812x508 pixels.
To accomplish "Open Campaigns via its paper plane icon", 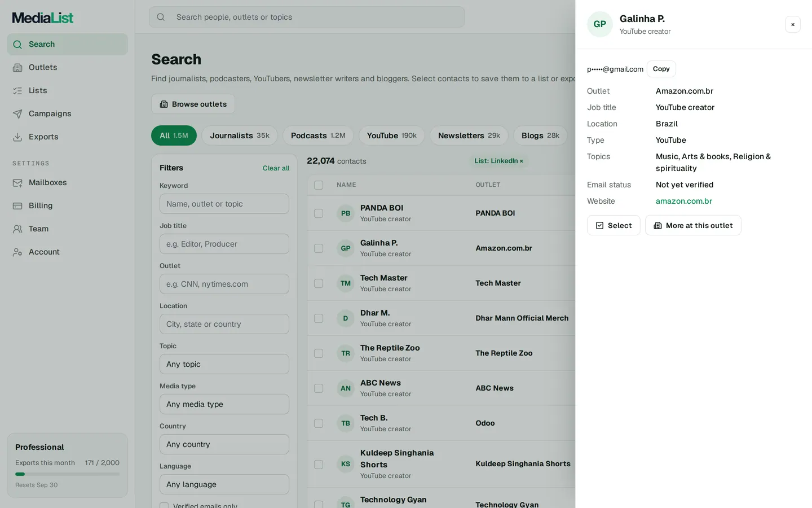I will tap(17, 113).
